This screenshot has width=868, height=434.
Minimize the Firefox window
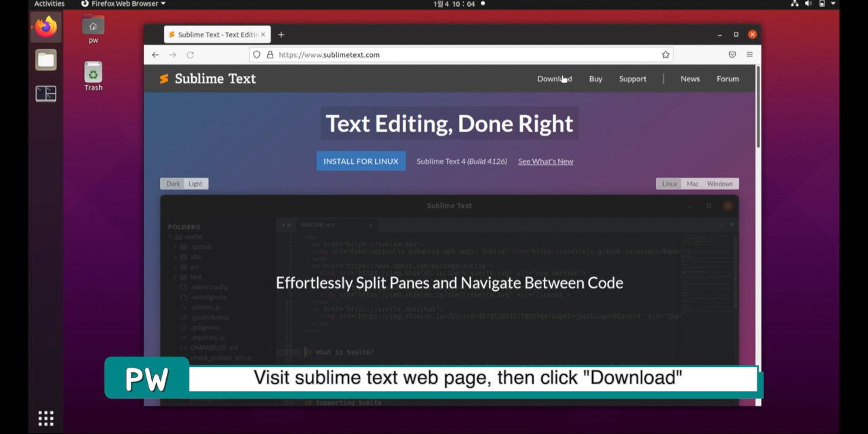click(720, 35)
